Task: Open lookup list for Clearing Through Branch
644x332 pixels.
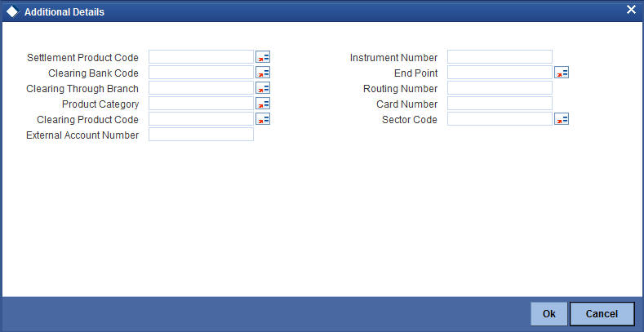Action: coord(263,88)
